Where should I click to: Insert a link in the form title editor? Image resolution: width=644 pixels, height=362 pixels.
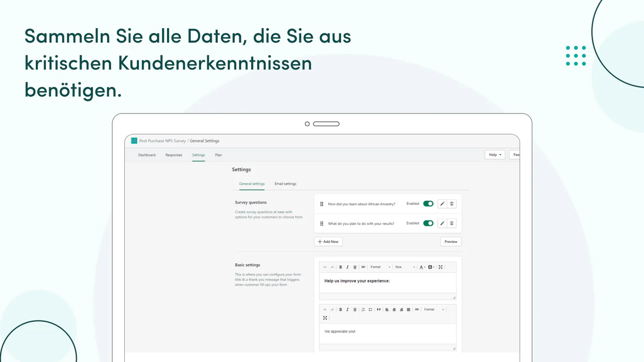[363, 267]
